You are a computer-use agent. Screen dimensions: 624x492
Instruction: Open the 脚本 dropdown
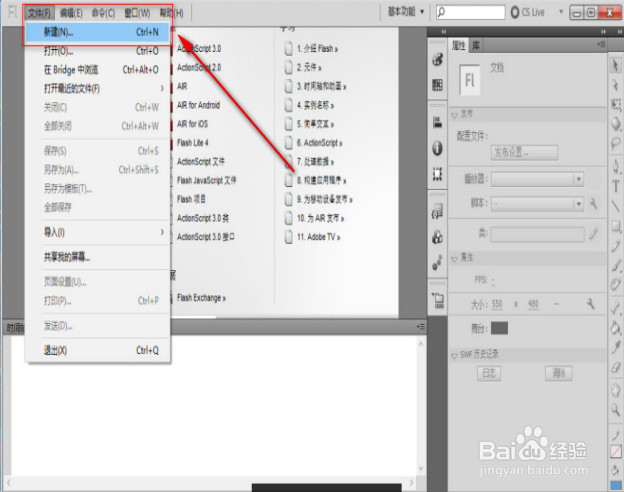tap(537, 204)
